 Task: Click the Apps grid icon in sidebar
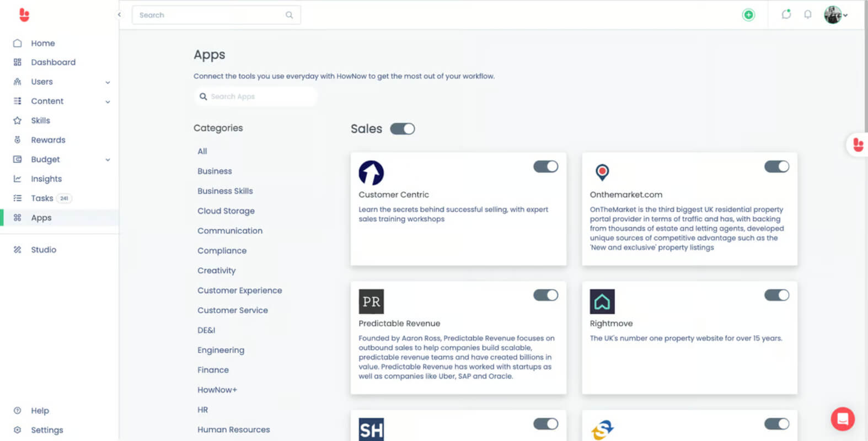click(x=18, y=218)
